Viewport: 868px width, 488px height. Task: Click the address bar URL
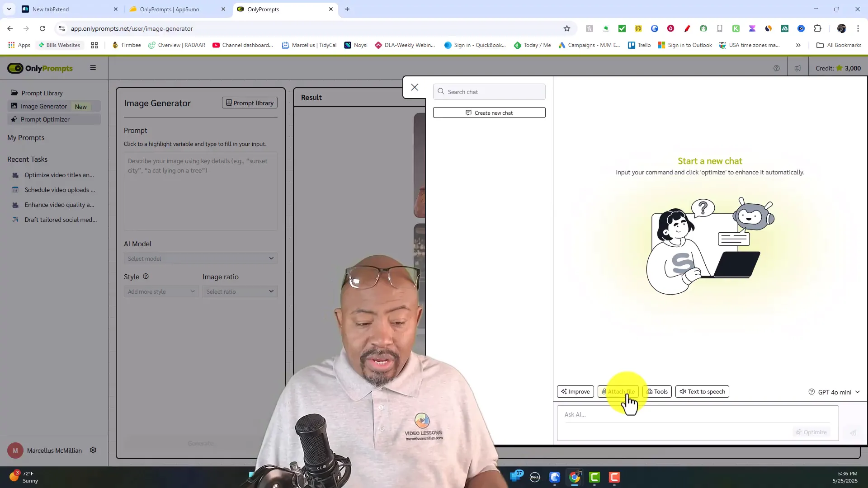(x=132, y=28)
